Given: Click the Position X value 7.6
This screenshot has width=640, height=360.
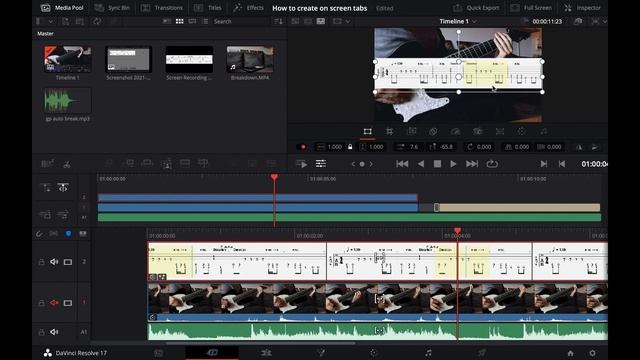Looking at the screenshot, I should tap(414, 147).
